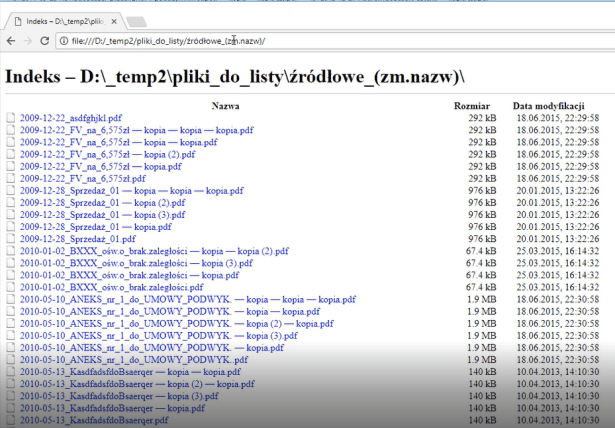Open 2010-05-10_ANEKS — kopia (3).pdf

tap(159, 336)
